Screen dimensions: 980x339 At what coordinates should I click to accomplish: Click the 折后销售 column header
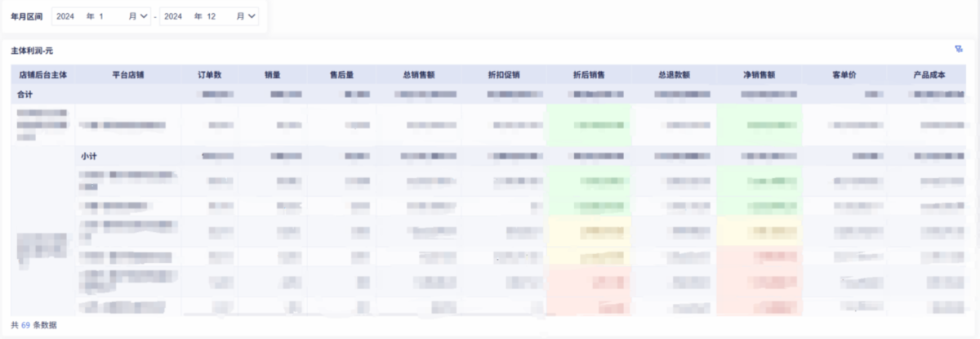(589, 74)
